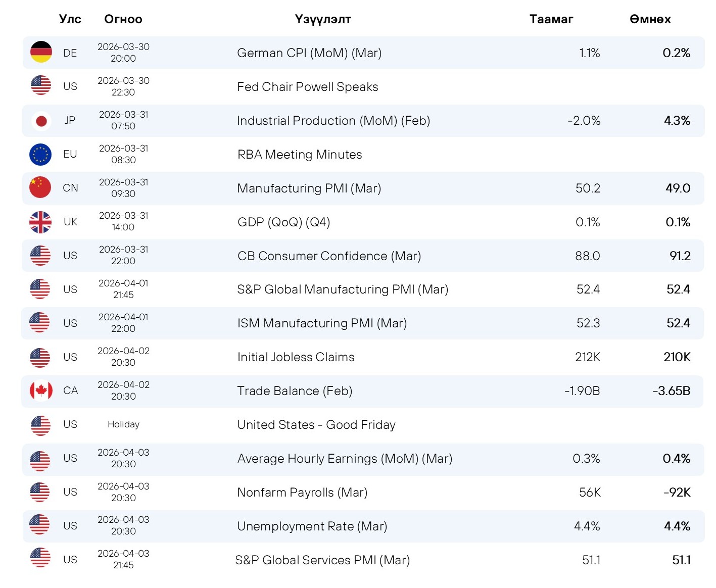
Task: Click the China flag icon
Action: (x=40, y=187)
